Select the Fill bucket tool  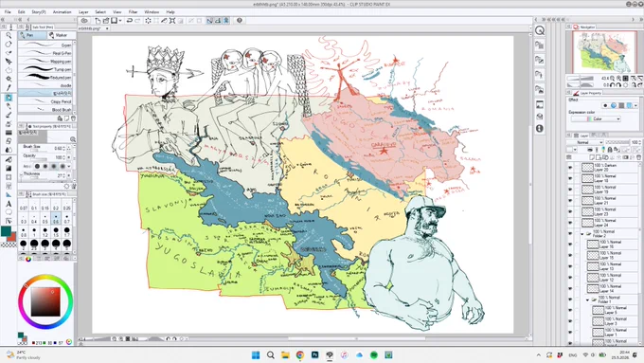pos(9,159)
